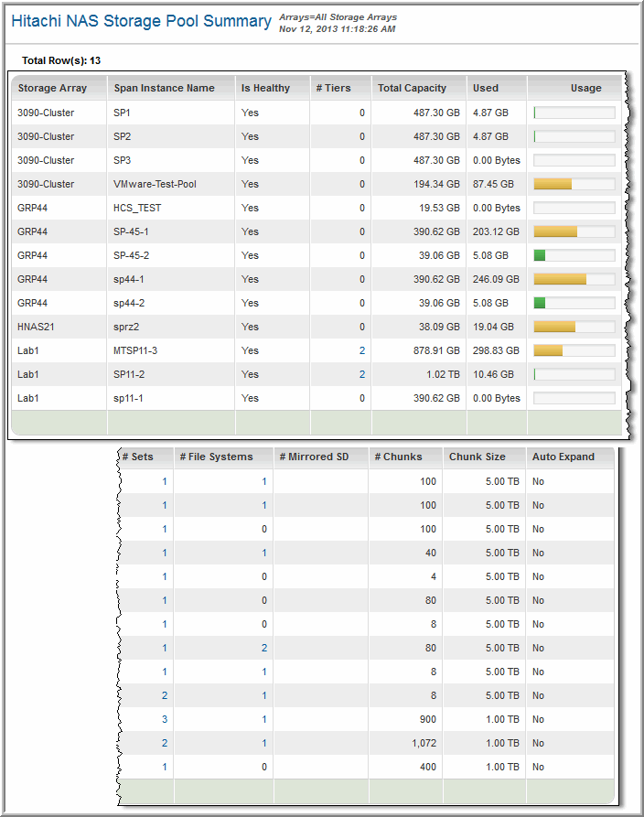Click the Storage Array column header

pyautogui.click(x=52, y=88)
